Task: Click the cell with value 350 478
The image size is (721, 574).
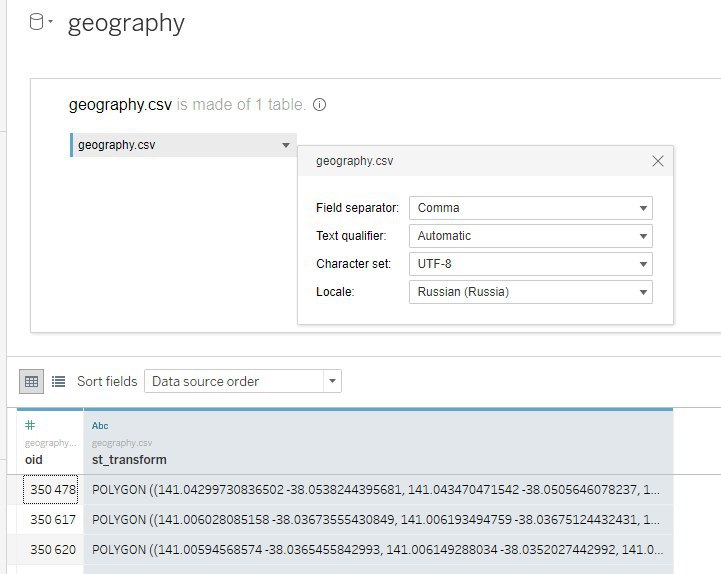Action: pos(51,489)
